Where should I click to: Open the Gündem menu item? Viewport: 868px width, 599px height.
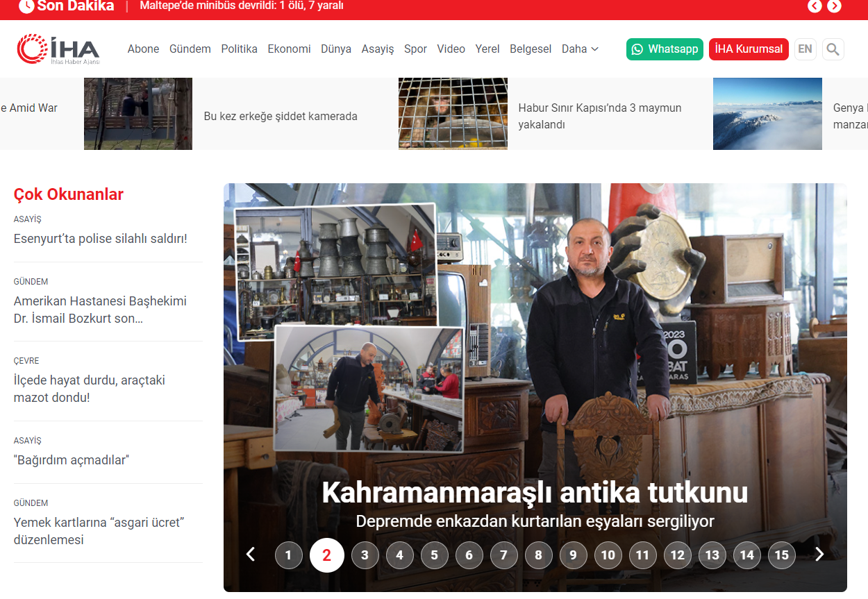click(x=190, y=49)
